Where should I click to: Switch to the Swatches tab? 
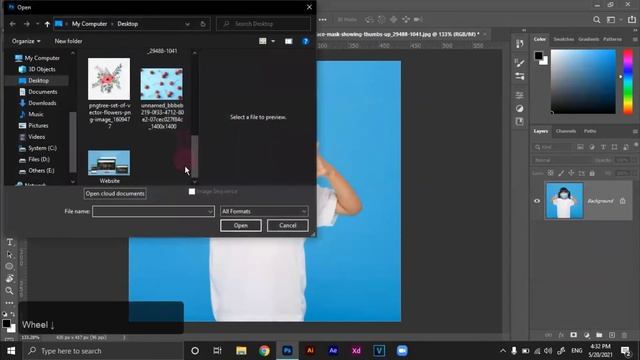pyautogui.click(x=564, y=39)
